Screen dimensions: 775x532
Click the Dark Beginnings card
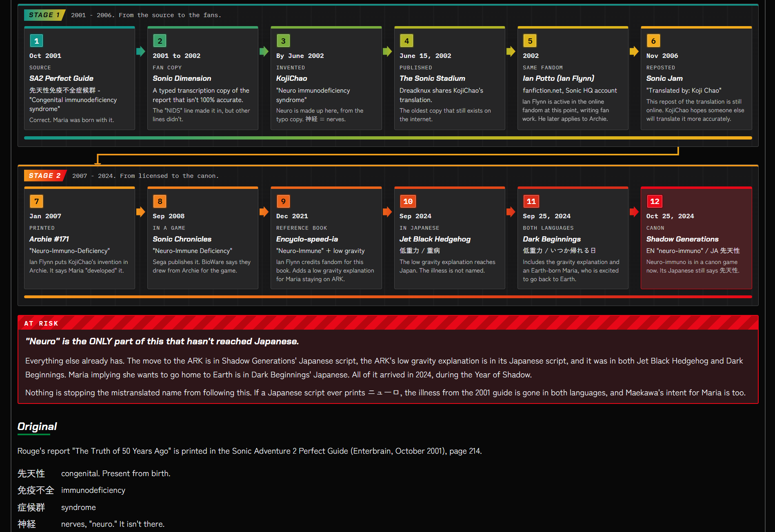click(x=573, y=238)
